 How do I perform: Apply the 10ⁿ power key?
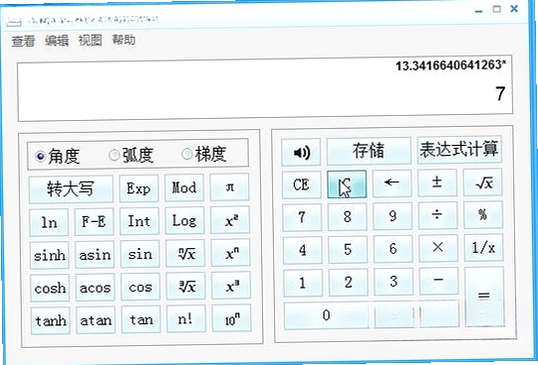coord(232,318)
